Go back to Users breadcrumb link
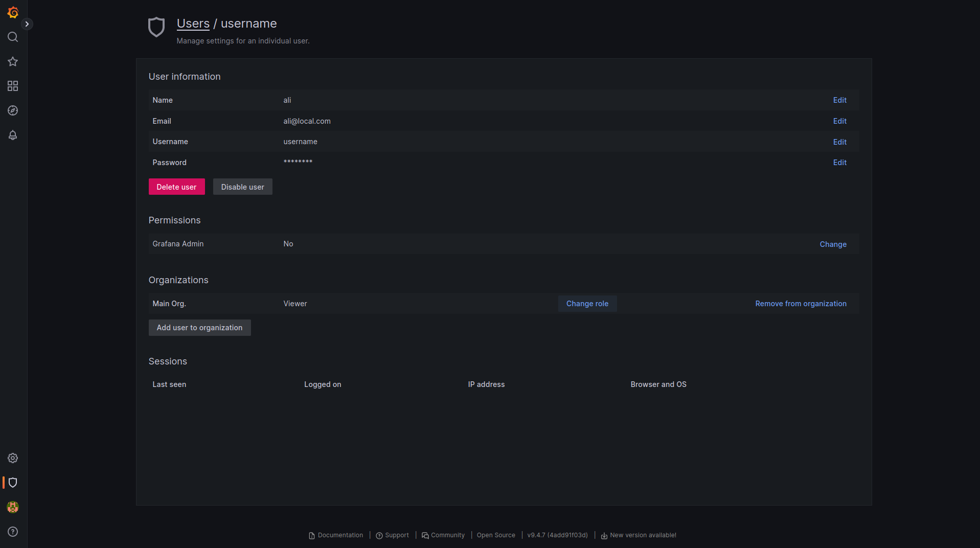The image size is (980, 548). pos(193,24)
